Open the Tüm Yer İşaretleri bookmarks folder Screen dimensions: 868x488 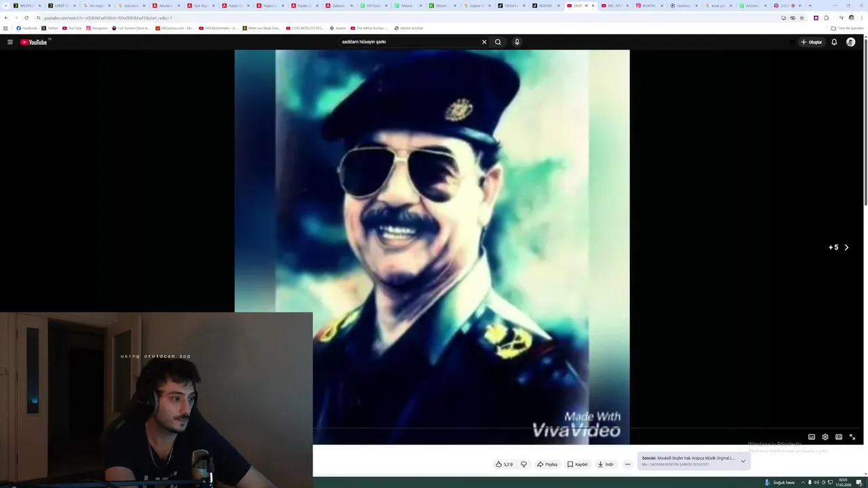pos(848,28)
